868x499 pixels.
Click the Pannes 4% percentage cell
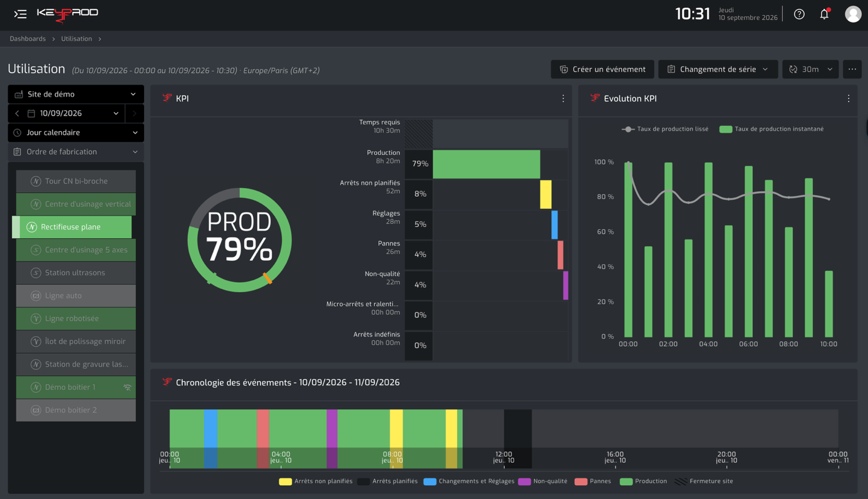point(419,255)
